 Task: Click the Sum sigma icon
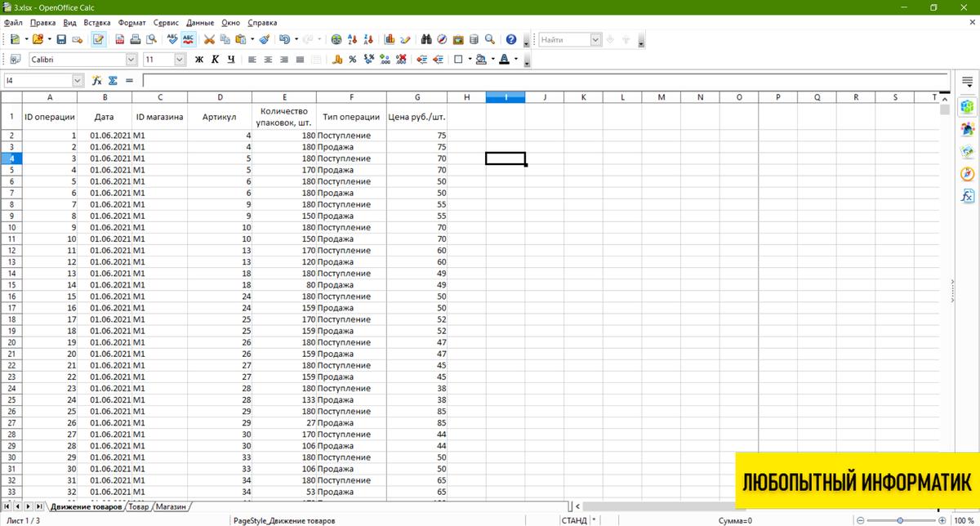[x=113, y=81]
